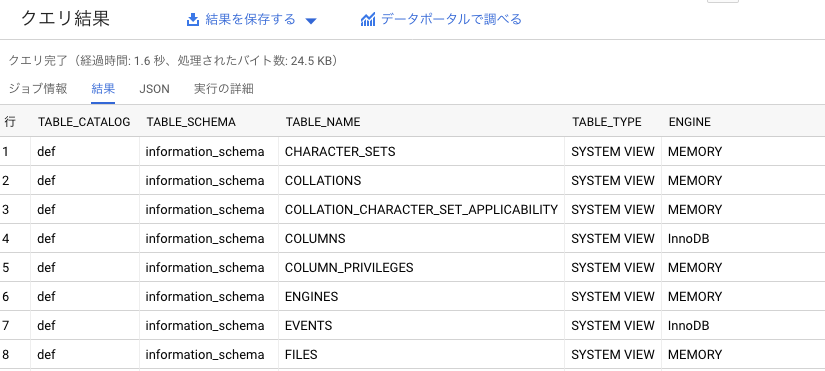This screenshot has height=371, width=825.
Task: Select the COLLATION_CHARACTER_SET_APPLICABILITY cell
Action: [421, 209]
